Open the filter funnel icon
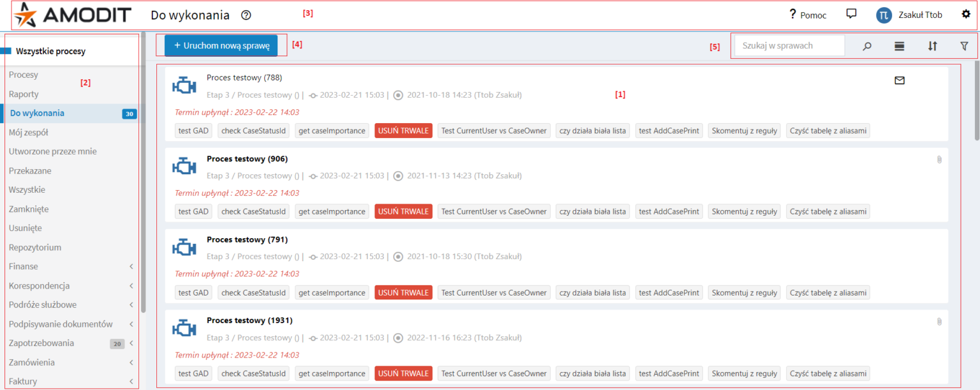Screen dimensions: 980x390 click(x=964, y=46)
